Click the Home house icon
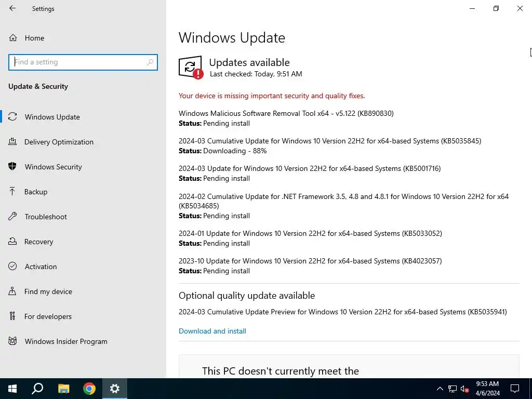Image resolution: width=532 pixels, height=399 pixels. [x=13, y=38]
